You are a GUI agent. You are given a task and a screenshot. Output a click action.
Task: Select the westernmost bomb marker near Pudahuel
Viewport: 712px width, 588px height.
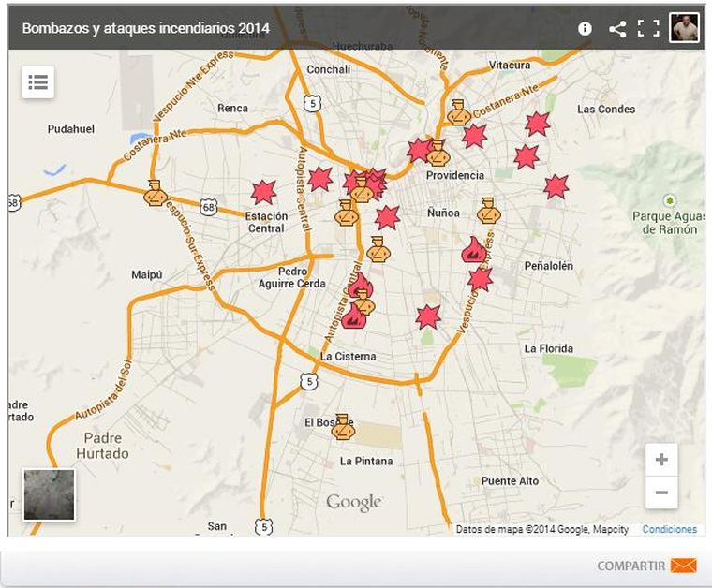(156, 193)
